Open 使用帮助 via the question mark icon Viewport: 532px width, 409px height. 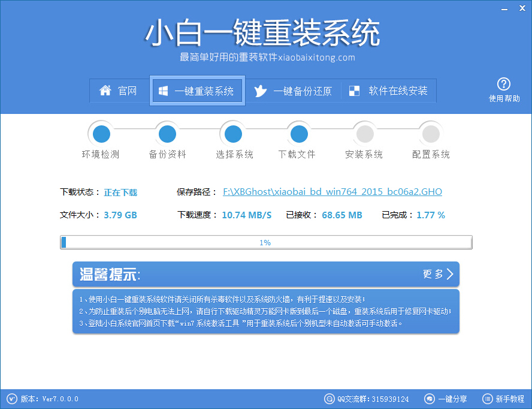(x=504, y=85)
